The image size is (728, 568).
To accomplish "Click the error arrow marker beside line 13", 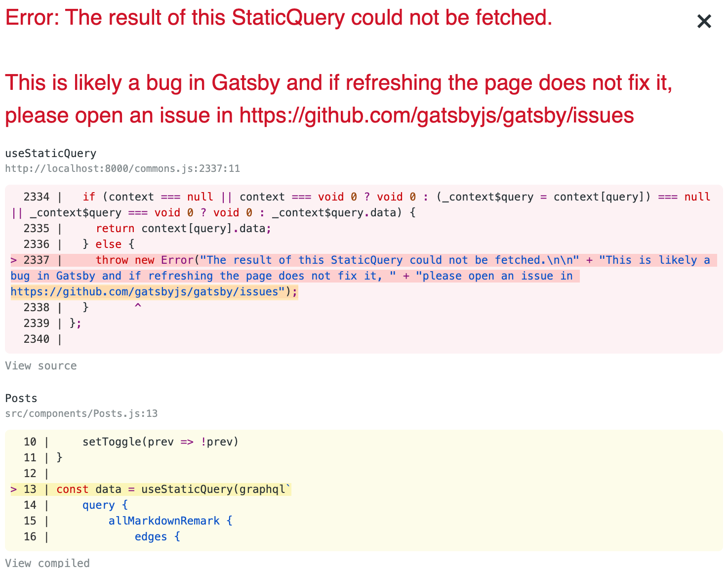I will [13, 489].
